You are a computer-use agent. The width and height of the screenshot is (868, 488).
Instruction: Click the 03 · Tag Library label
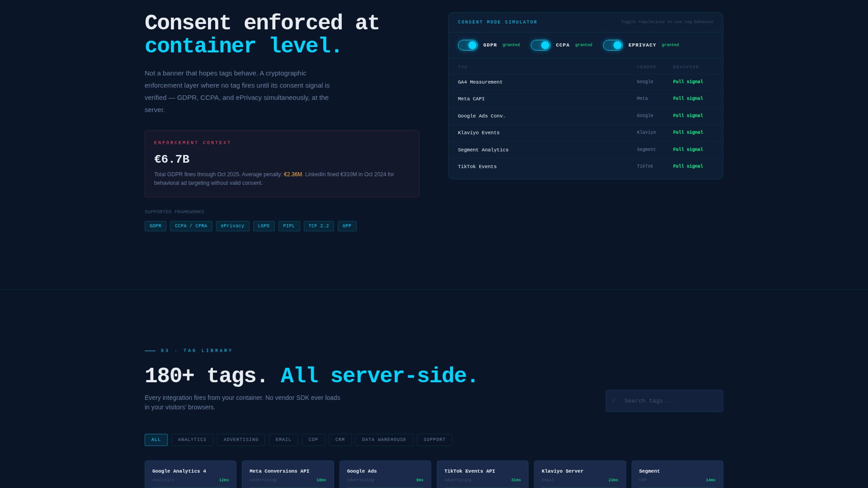point(197,351)
